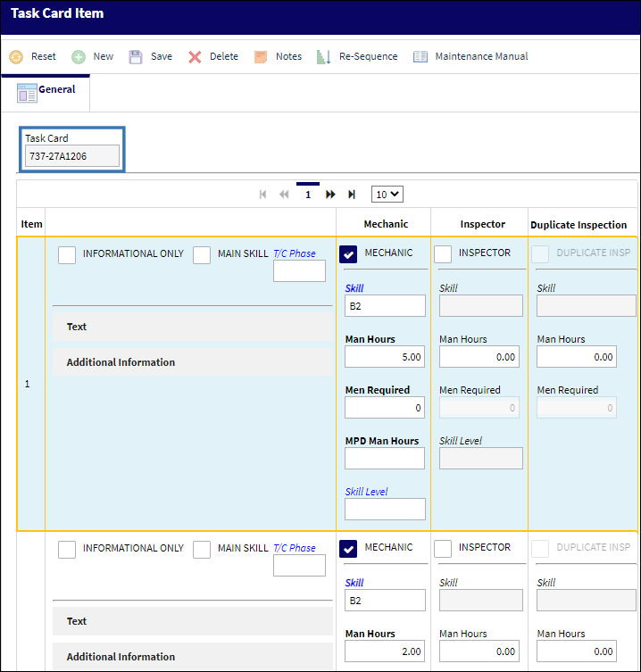641x672 pixels.
Task: Click the green New plus icon
Action: (79, 56)
